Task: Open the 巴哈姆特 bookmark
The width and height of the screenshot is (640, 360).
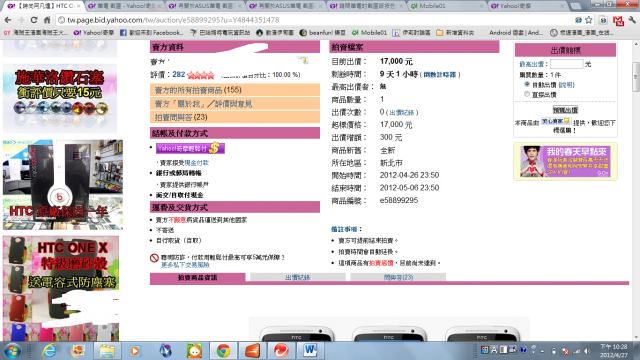Action: click(220, 33)
